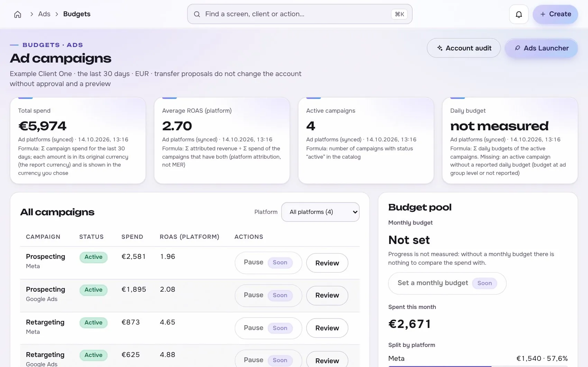Open the notifications bell

point(519,14)
